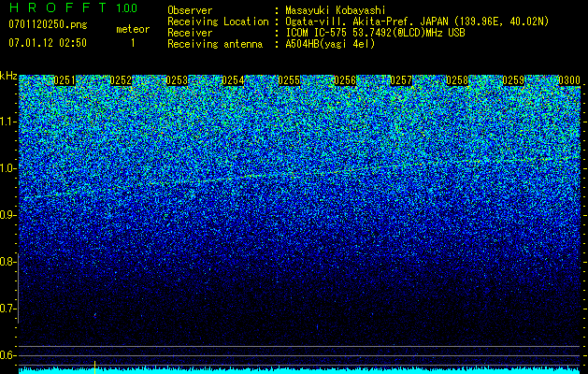Click the 0252 time marker
The height and width of the screenshot is (374, 588).
pyautogui.click(x=121, y=80)
